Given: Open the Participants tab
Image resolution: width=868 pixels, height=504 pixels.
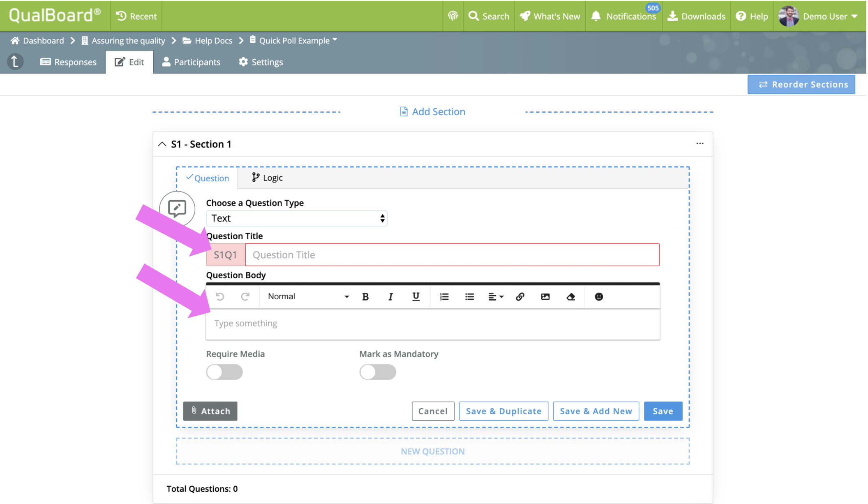Looking at the screenshot, I should 192,62.
